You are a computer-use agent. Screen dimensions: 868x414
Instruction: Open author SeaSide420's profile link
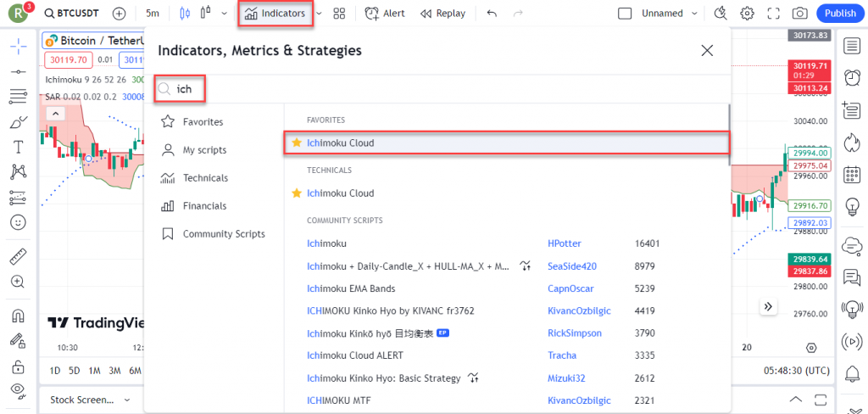pos(572,266)
